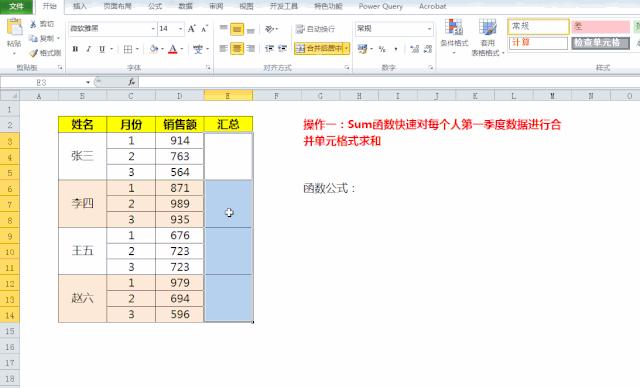Switch to the 页面布局 (Page Layout) tab

[x=118, y=6]
